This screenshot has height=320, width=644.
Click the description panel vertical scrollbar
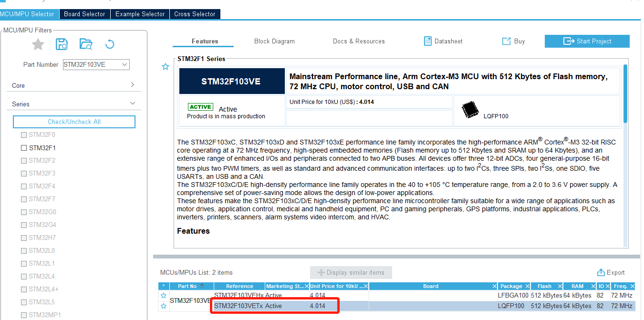[625, 94]
